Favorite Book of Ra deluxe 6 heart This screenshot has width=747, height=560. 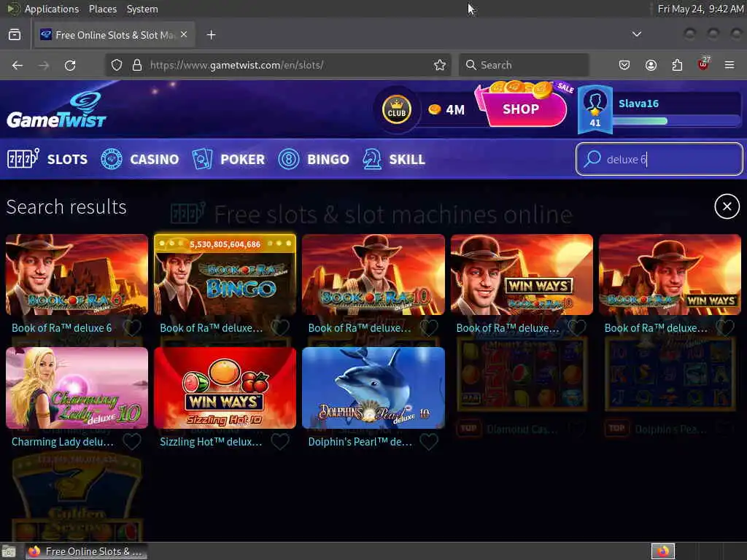point(132,327)
